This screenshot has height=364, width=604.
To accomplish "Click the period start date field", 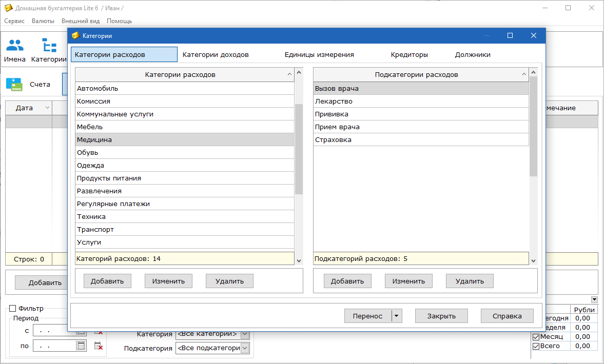I will (x=54, y=330).
